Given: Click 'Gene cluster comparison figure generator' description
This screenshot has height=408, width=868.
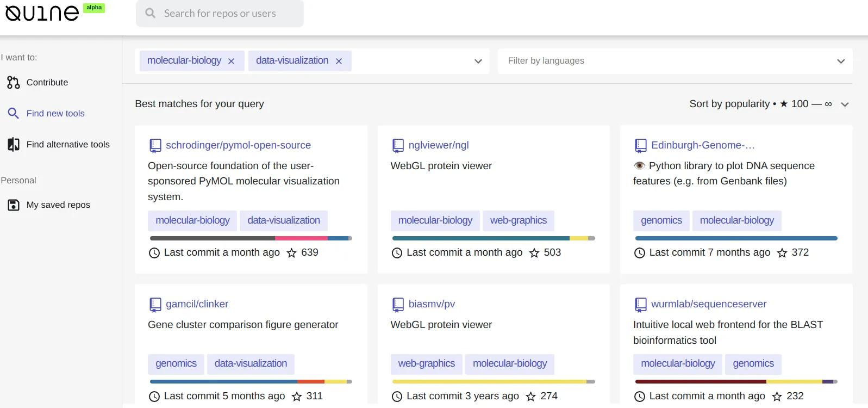Looking at the screenshot, I should point(243,325).
